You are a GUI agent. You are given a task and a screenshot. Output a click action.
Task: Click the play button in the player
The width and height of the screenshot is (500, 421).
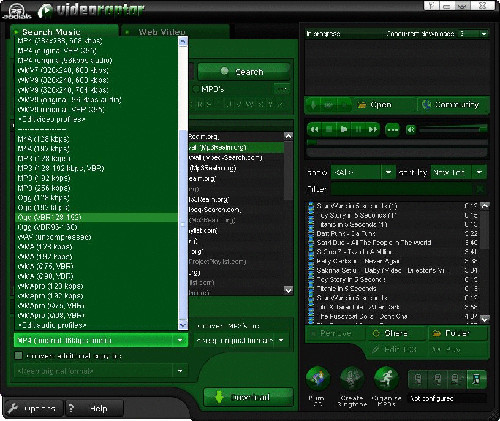[x=344, y=129]
